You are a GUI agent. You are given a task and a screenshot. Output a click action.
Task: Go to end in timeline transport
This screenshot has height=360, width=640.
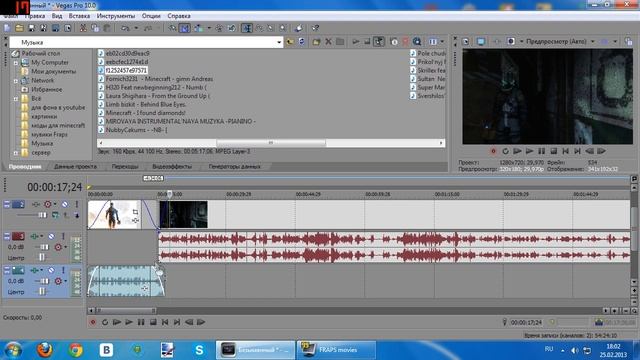point(177,322)
